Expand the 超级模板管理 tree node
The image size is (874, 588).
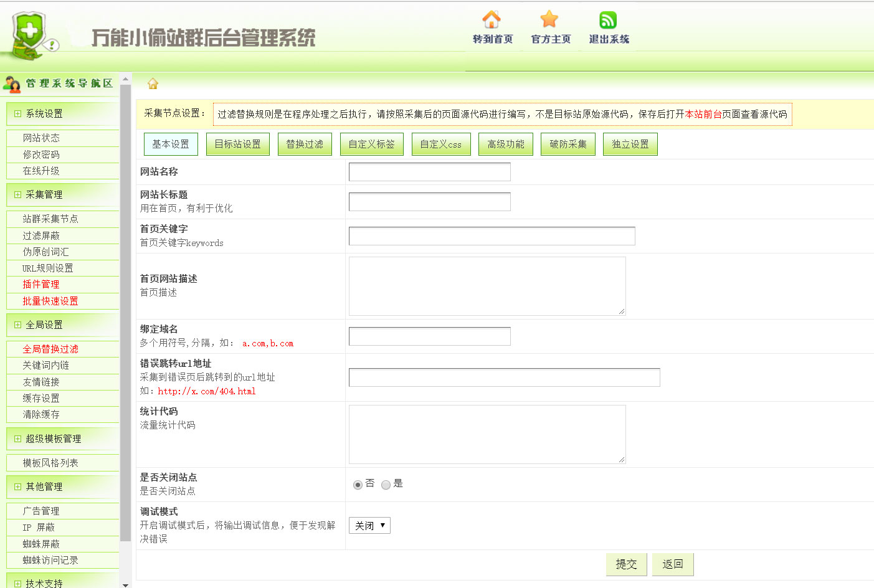[x=17, y=439]
